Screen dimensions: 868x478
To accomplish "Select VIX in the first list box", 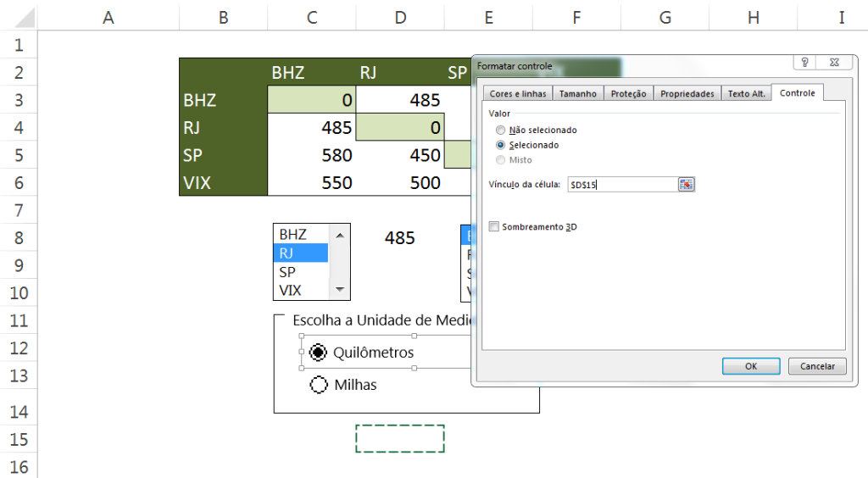I will pyautogui.click(x=301, y=290).
